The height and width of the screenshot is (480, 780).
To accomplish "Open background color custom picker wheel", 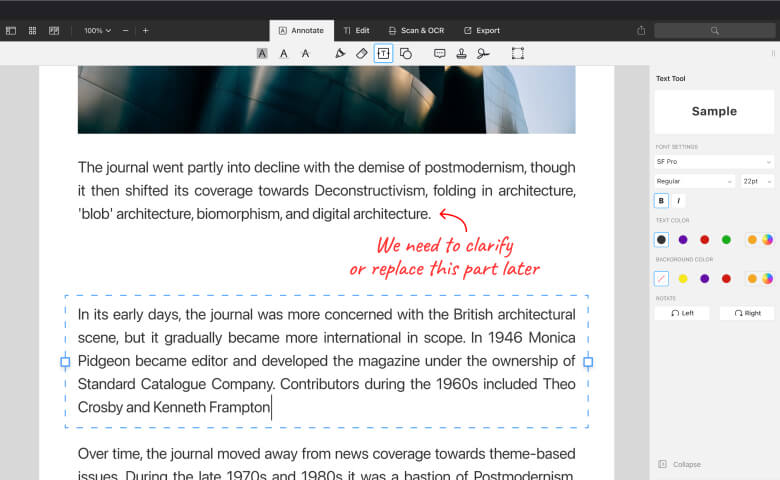I will pyautogui.click(x=768, y=279).
